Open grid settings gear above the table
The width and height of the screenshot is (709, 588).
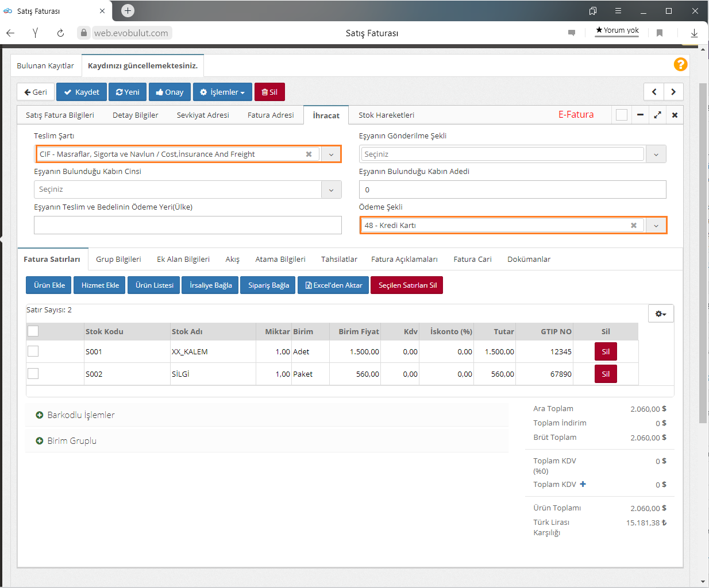(661, 314)
